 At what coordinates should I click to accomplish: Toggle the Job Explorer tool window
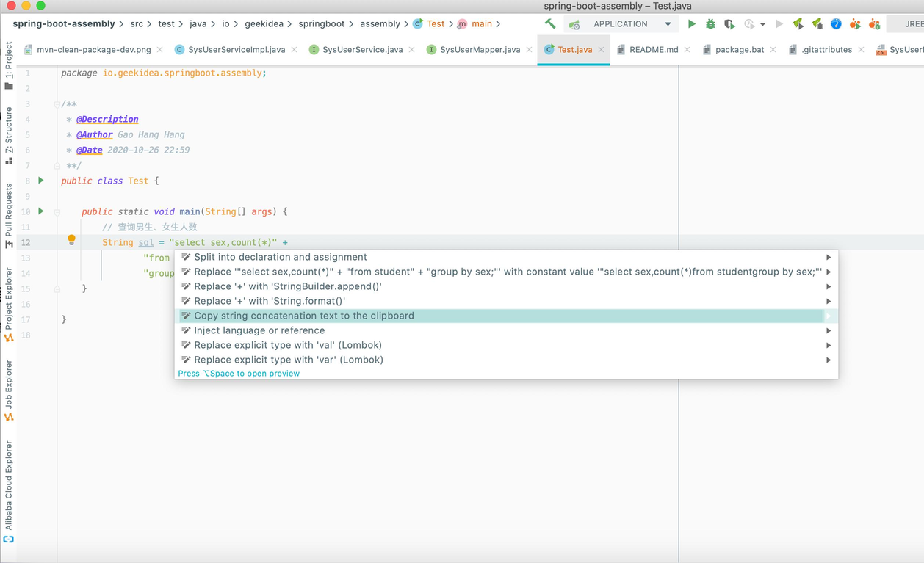(9, 390)
